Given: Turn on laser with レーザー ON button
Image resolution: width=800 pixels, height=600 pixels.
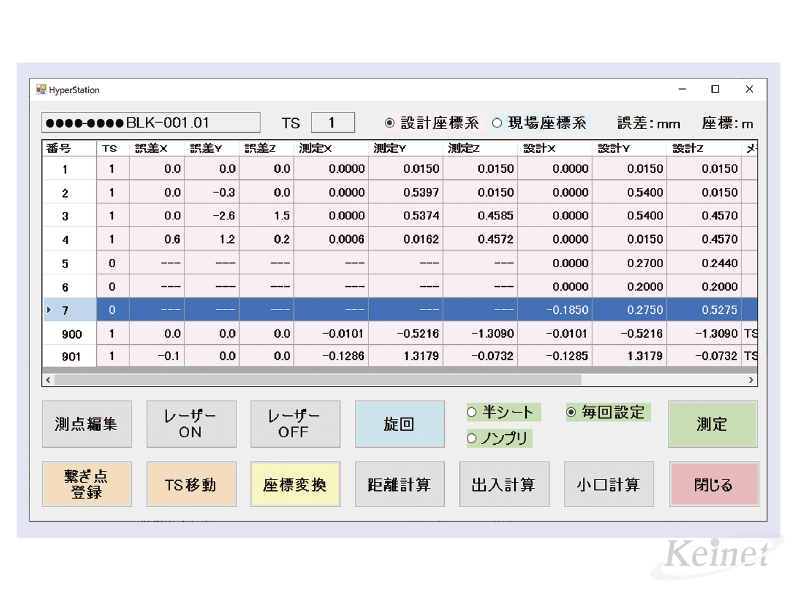Looking at the screenshot, I should (190, 424).
